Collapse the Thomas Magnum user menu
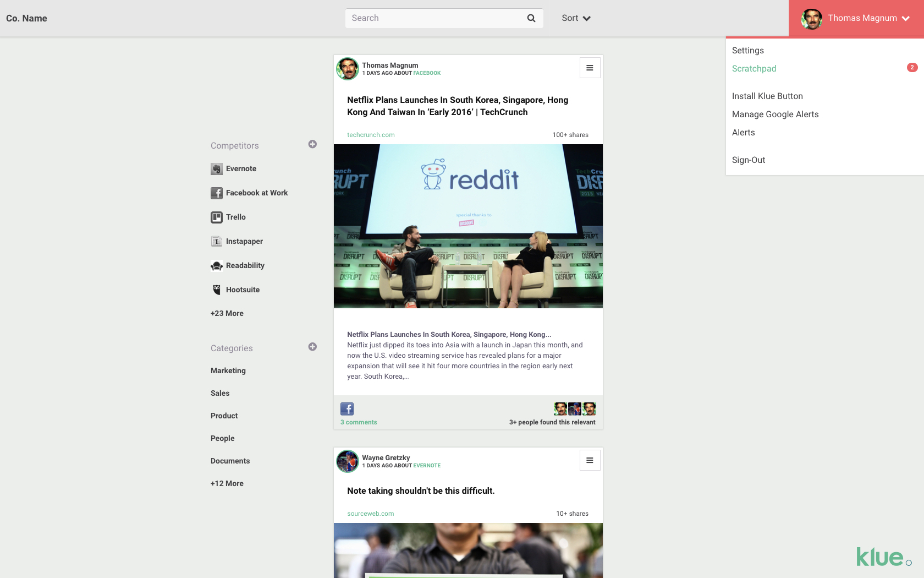This screenshot has height=578, width=924. tap(856, 19)
